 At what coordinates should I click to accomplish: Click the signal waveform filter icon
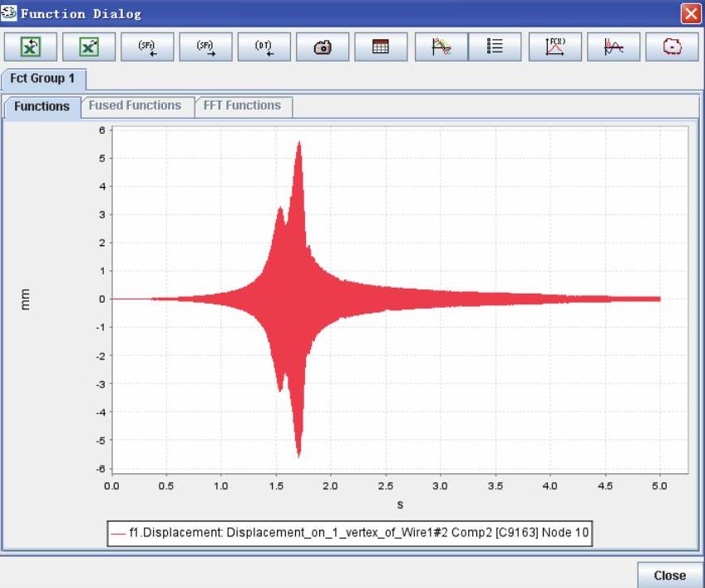(614, 47)
